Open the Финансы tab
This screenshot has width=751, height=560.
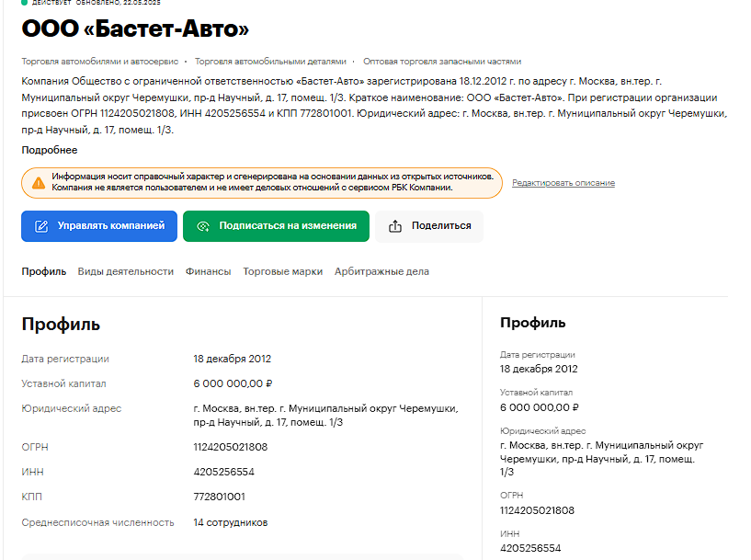(x=209, y=271)
